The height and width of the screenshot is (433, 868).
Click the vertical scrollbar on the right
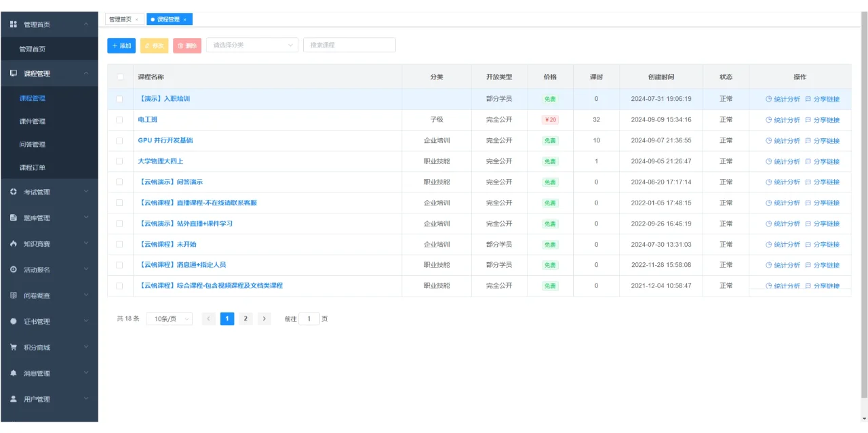click(863, 205)
